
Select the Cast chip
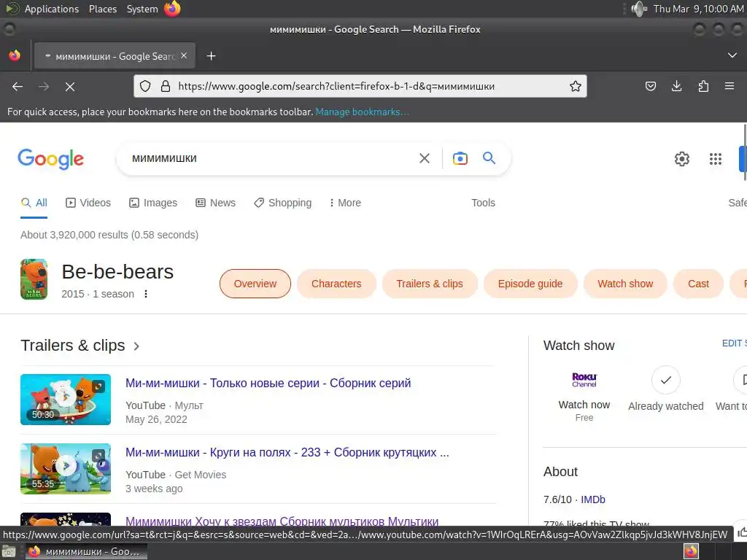(698, 284)
